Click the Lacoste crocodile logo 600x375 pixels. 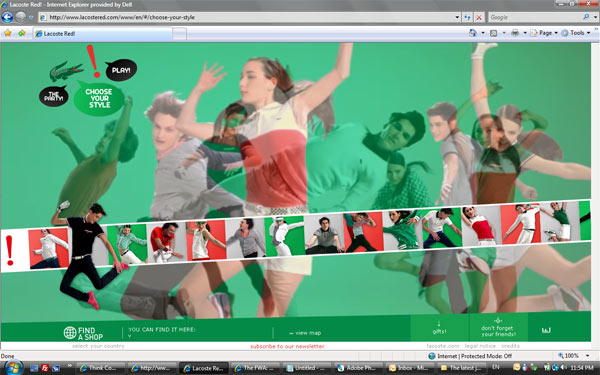point(65,71)
